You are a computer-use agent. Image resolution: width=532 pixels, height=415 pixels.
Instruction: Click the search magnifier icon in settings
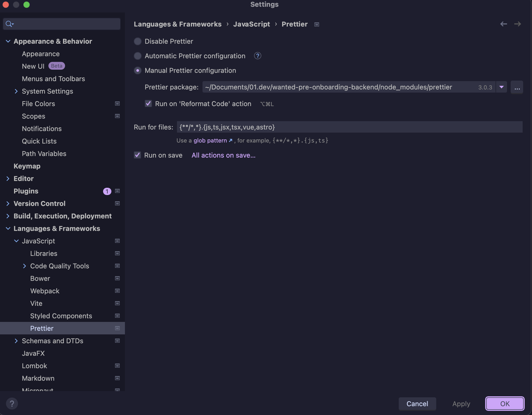click(x=9, y=24)
